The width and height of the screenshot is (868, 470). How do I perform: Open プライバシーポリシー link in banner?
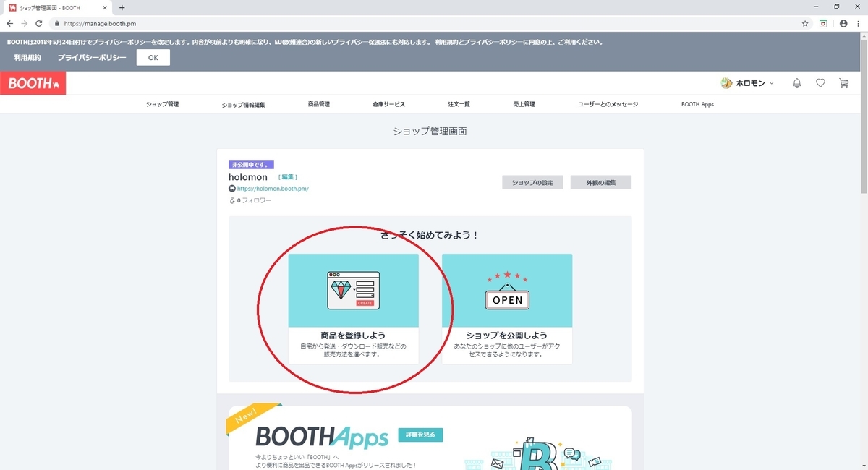[x=92, y=57]
